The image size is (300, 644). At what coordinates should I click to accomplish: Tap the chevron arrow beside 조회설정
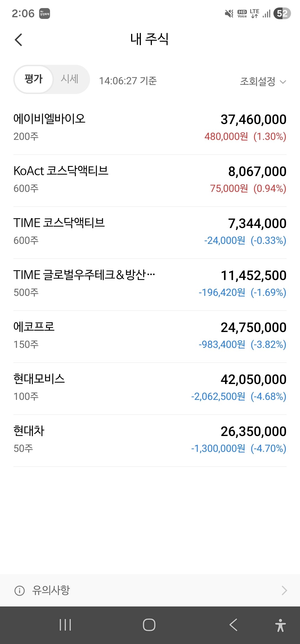click(283, 82)
